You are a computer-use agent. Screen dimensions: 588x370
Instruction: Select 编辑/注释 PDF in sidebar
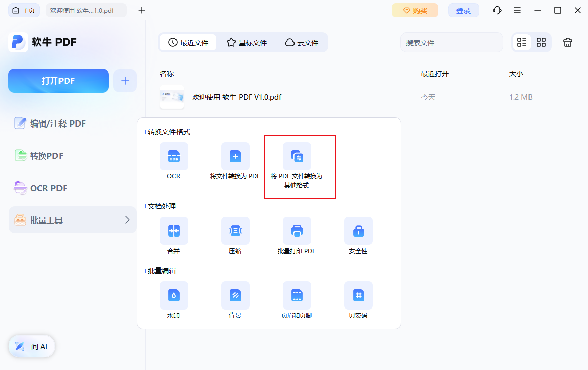click(x=73, y=124)
